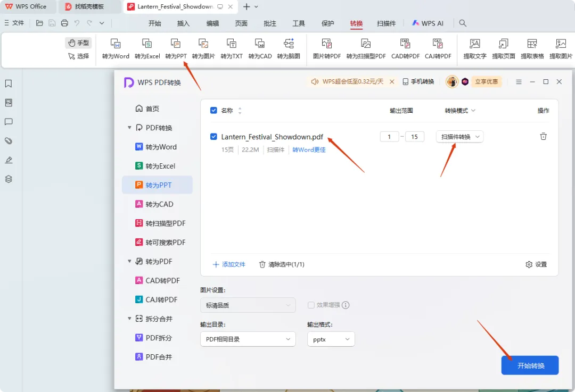Open the 文件 menu
Image resolution: width=575 pixels, height=392 pixels.
(14, 23)
